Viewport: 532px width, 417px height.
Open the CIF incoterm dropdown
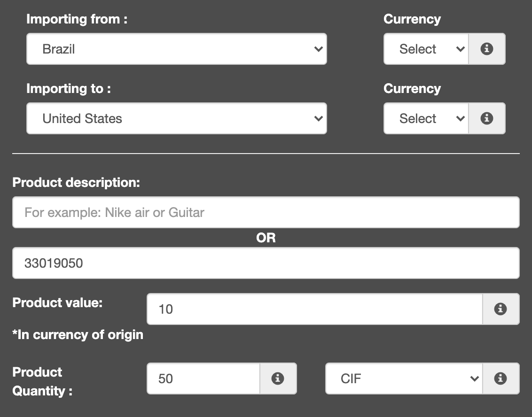pyautogui.click(x=403, y=378)
